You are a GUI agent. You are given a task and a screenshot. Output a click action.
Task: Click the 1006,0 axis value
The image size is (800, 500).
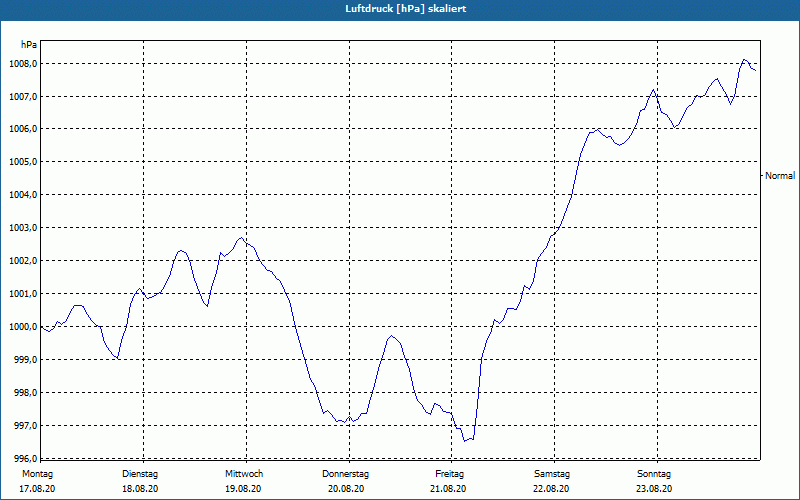click(23, 129)
